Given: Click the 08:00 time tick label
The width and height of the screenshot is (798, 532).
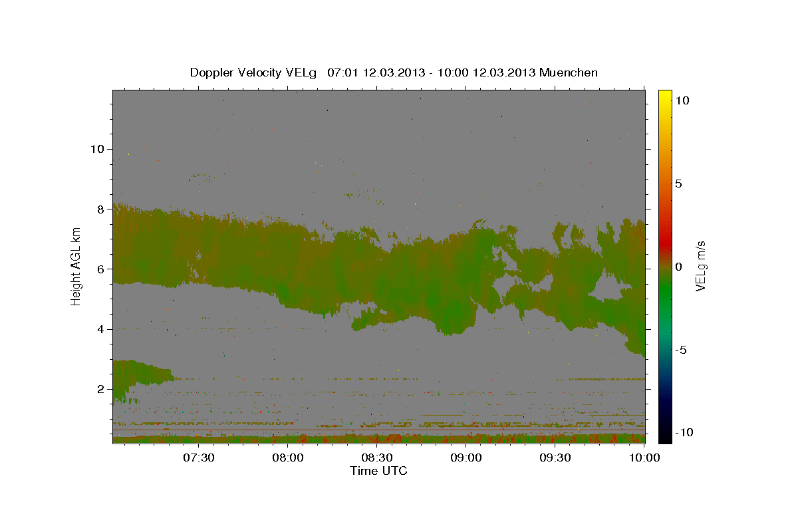Looking at the screenshot, I should tap(288, 458).
